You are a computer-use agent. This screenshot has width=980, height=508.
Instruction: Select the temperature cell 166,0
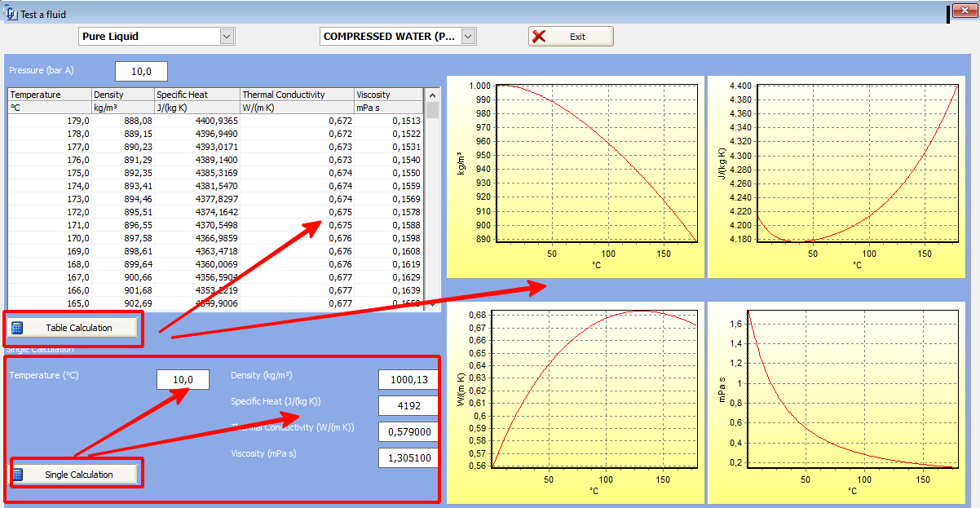click(x=49, y=290)
